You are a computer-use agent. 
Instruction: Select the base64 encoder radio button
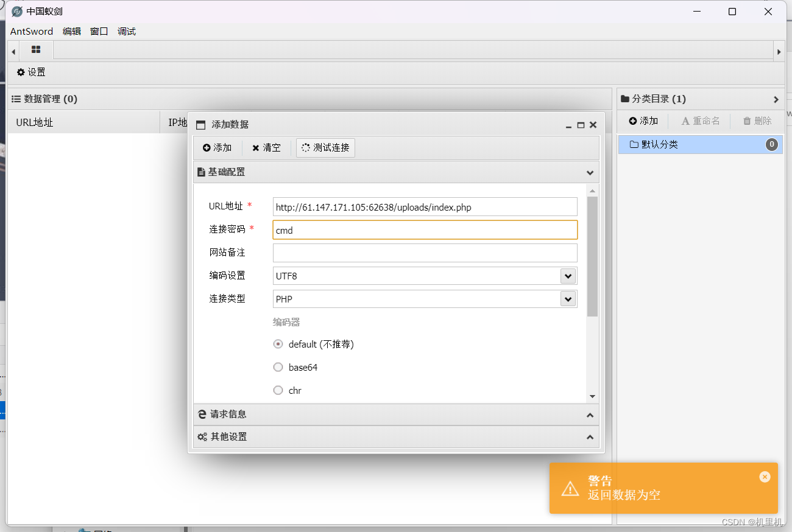(278, 368)
